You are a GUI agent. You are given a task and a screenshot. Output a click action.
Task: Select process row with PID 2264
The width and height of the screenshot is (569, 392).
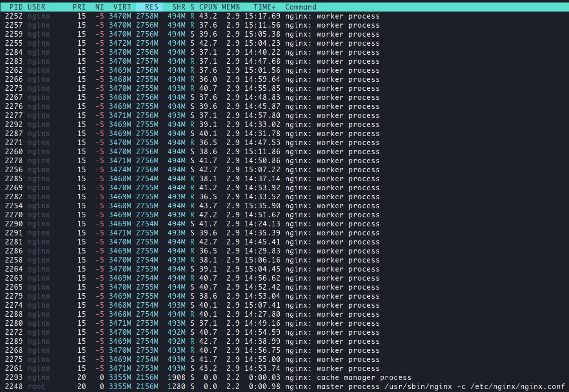(284, 269)
